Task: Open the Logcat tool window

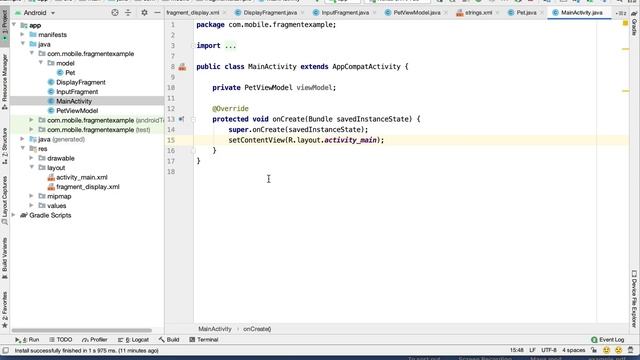Action: pyautogui.click(x=133, y=340)
